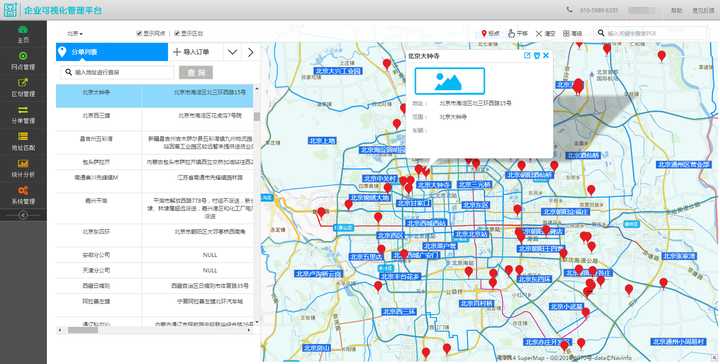Show the next tabs with the right chevron
This screenshot has height=364, width=720.
point(250,52)
